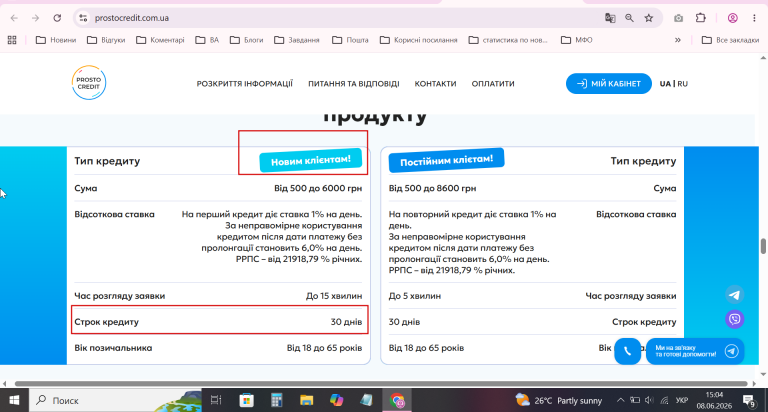Image resolution: width=768 pixels, height=412 pixels.
Task: Open the Telegram floating contact icon
Action: [735, 294]
